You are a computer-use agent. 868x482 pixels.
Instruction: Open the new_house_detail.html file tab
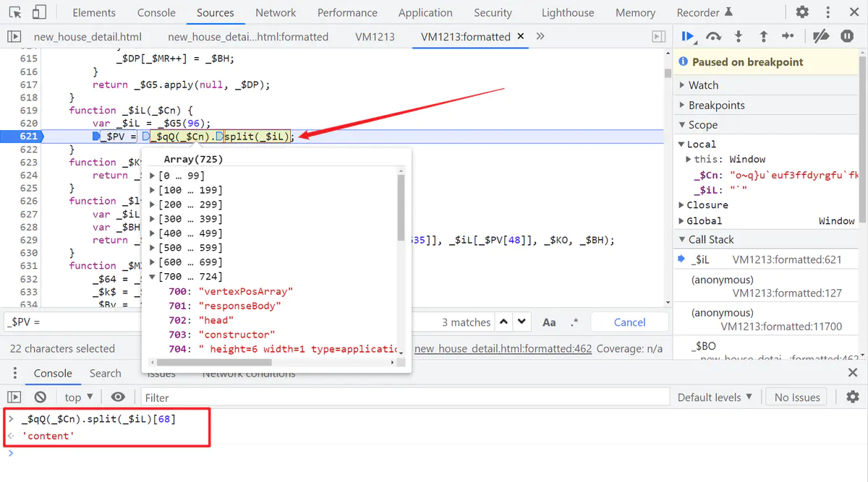(x=88, y=37)
